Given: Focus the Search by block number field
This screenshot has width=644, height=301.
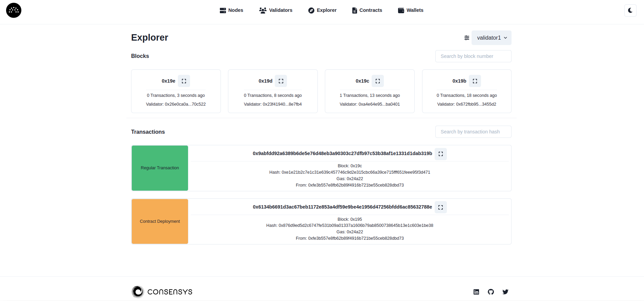Looking at the screenshot, I should click(473, 56).
